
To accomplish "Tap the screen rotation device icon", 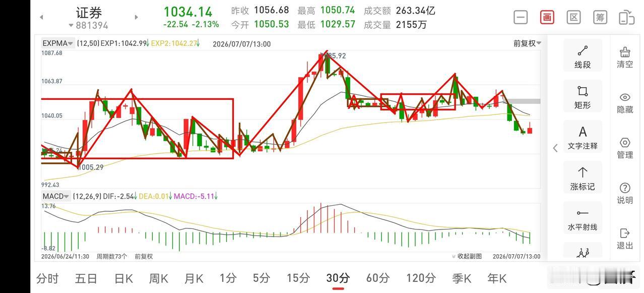I will (626, 17).
